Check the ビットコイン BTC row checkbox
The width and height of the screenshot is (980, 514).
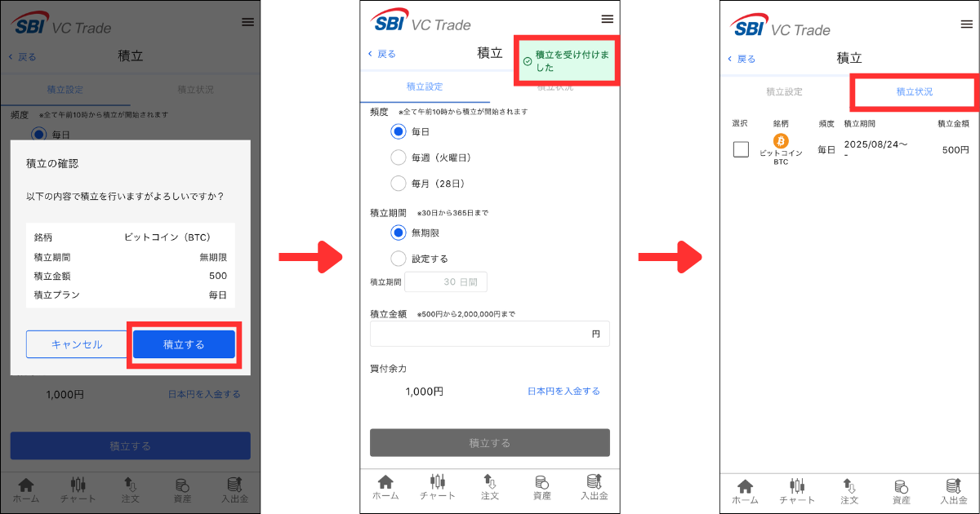[x=741, y=149]
